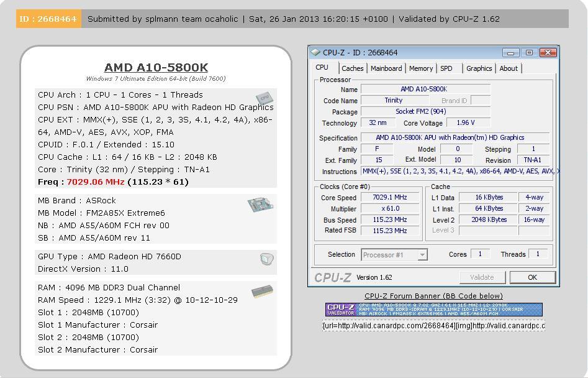This screenshot has width=588, height=378.
Task: Click the Ext. Family value 15
Action: [378, 160]
